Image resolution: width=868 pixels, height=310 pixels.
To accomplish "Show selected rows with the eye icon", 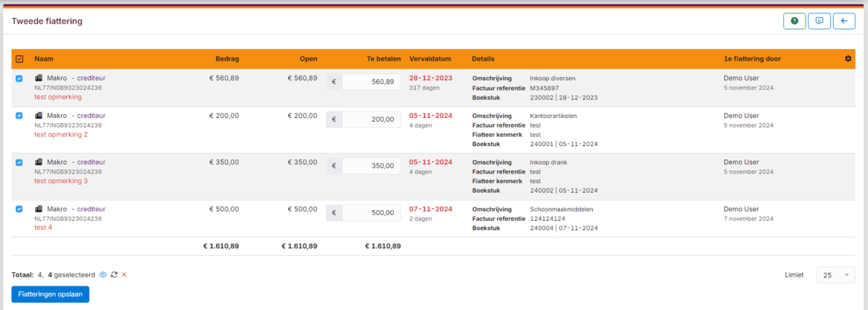I will pyautogui.click(x=103, y=274).
